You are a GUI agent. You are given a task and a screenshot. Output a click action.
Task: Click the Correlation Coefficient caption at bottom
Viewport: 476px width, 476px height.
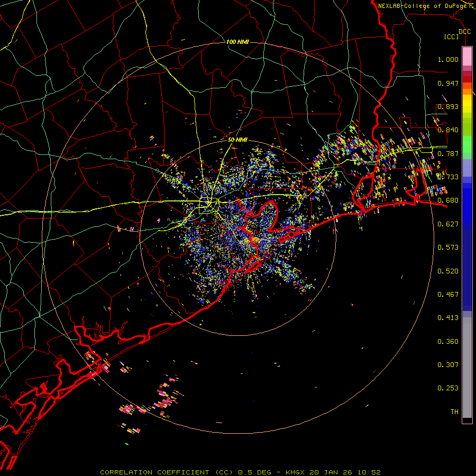240,472
